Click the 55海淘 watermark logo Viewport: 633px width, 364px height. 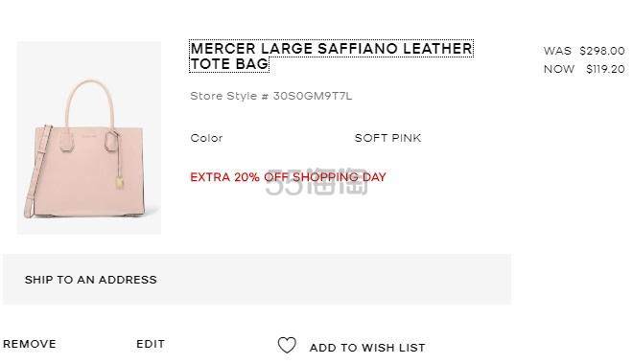click(316, 182)
